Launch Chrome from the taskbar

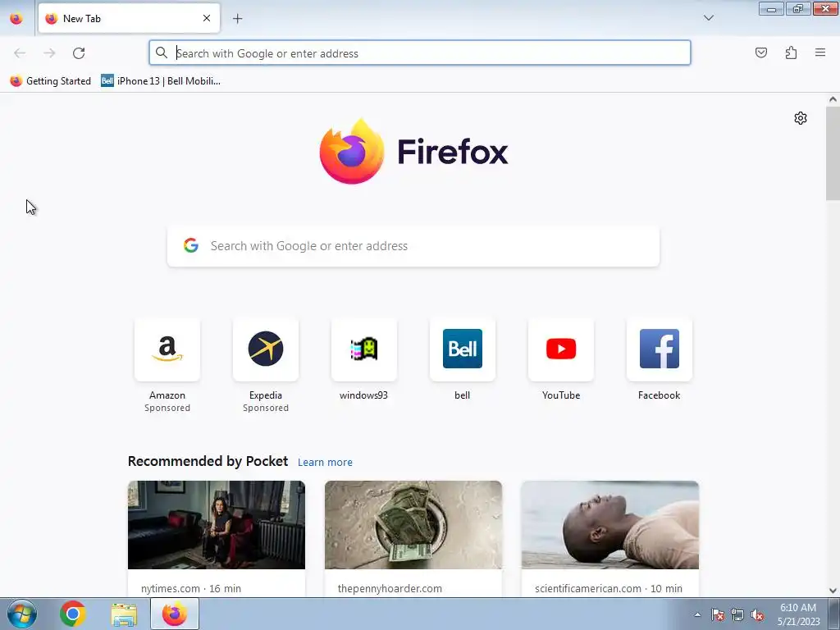click(73, 614)
